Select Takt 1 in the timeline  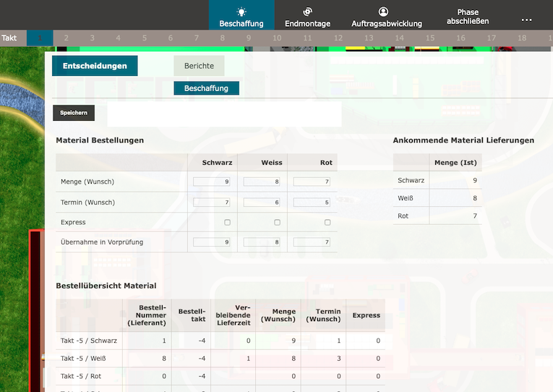[40, 38]
